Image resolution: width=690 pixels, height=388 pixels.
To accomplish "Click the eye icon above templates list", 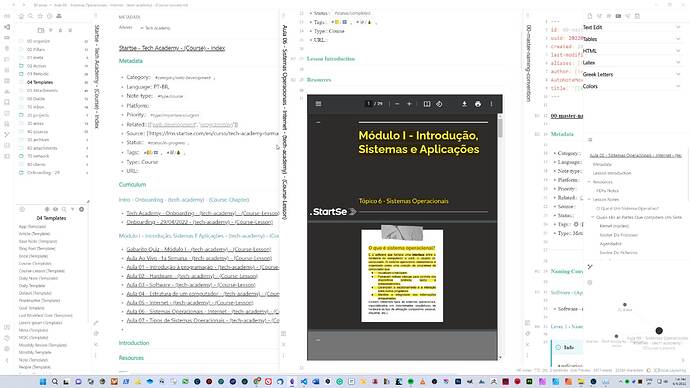I will tap(55, 209).
